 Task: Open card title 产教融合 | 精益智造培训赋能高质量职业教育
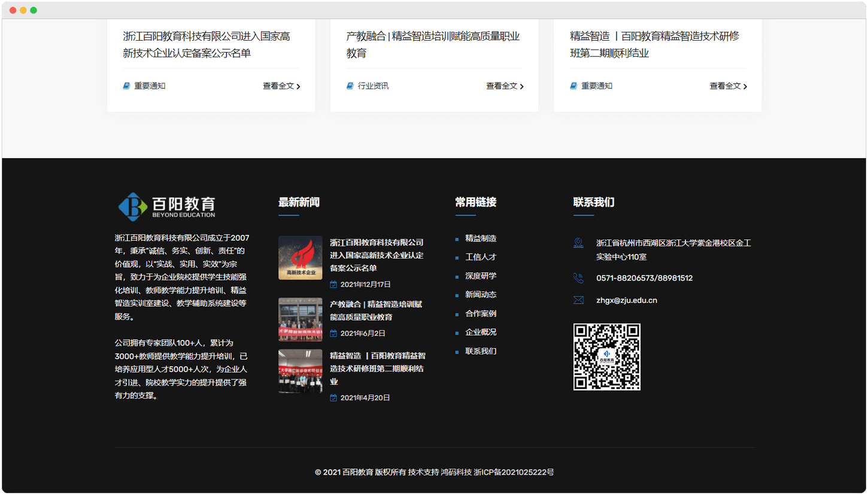pyautogui.click(x=433, y=45)
